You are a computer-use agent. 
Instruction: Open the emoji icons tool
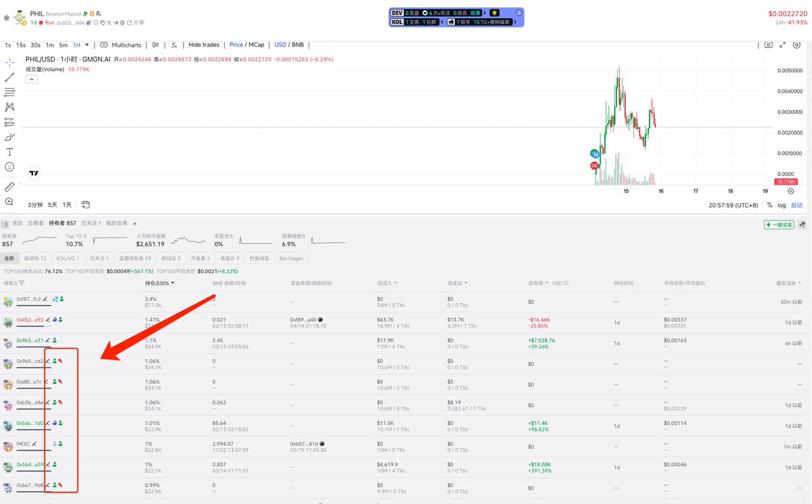click(9, 166)
